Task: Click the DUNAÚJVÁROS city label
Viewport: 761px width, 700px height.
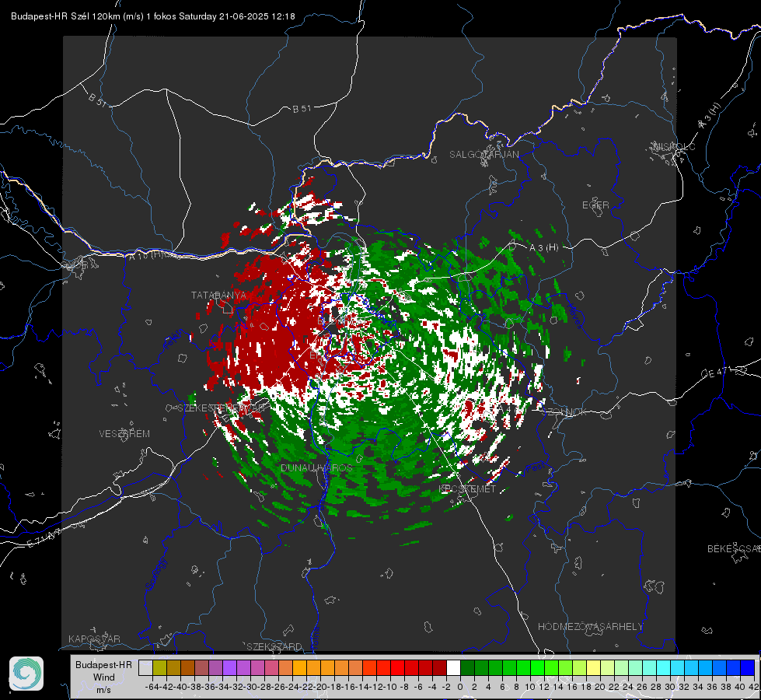Action: pyautogui.click(x=316, y=467)
